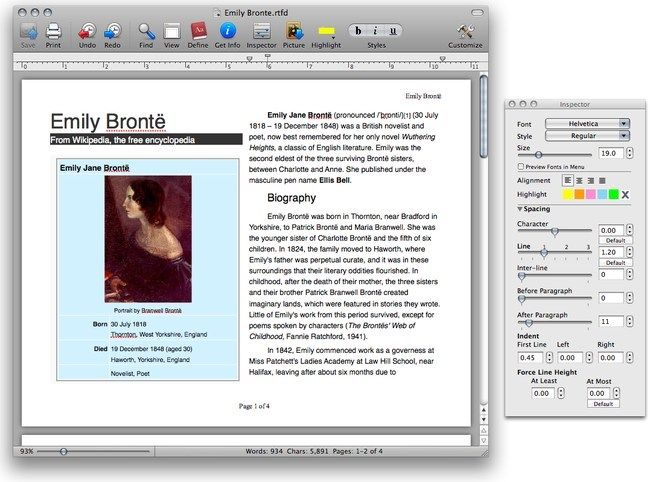Click the vertical document scrollbar thumb
This screenshot has width=650, height=482.
click(x=483, y=116)
